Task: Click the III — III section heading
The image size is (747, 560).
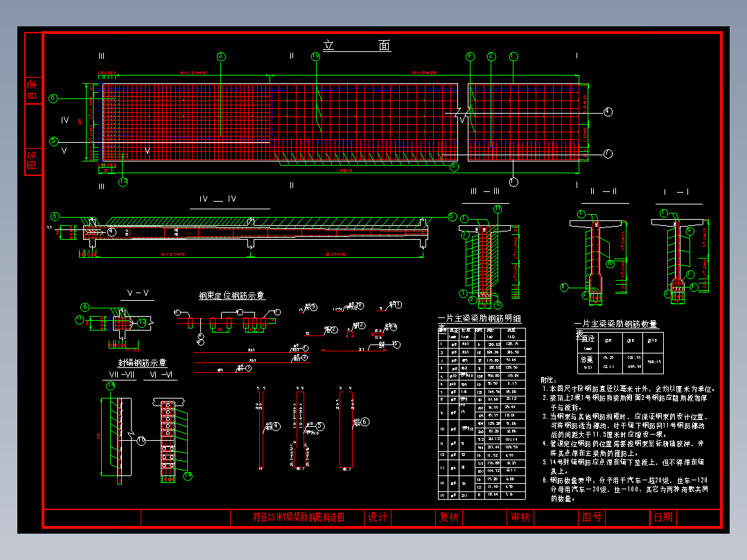Action: point(485,191)
